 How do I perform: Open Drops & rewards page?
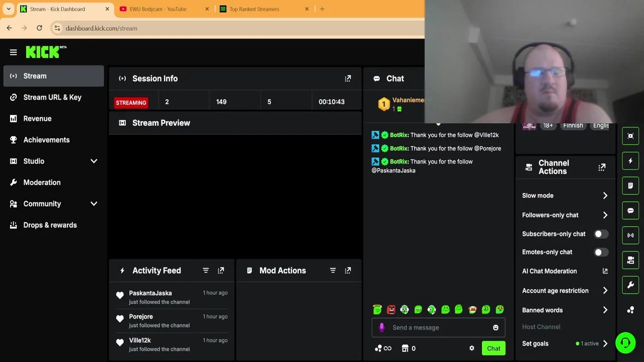pos(53,225)
